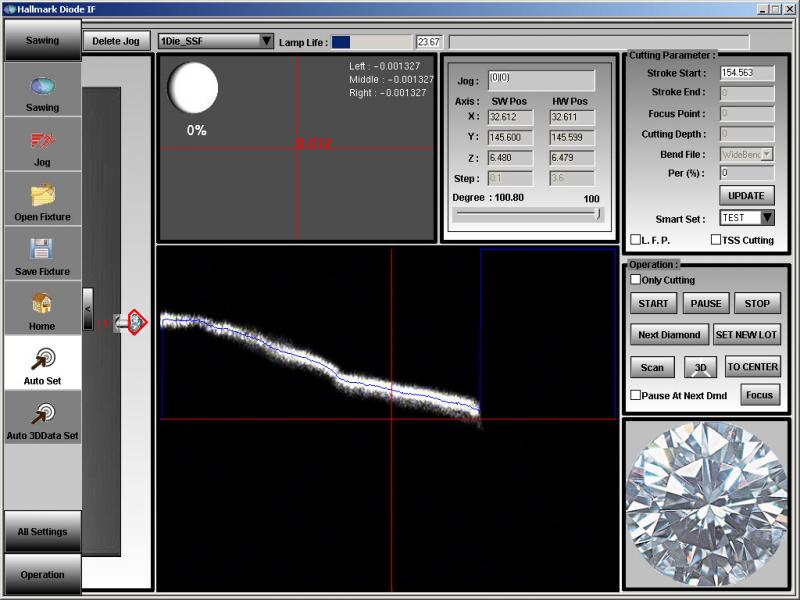Switch to the All Settings tab

tap(42, 532)
